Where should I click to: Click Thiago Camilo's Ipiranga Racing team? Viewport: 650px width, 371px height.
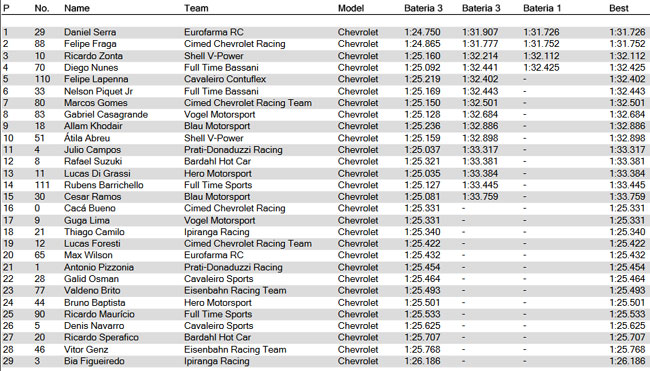(217, 232)
